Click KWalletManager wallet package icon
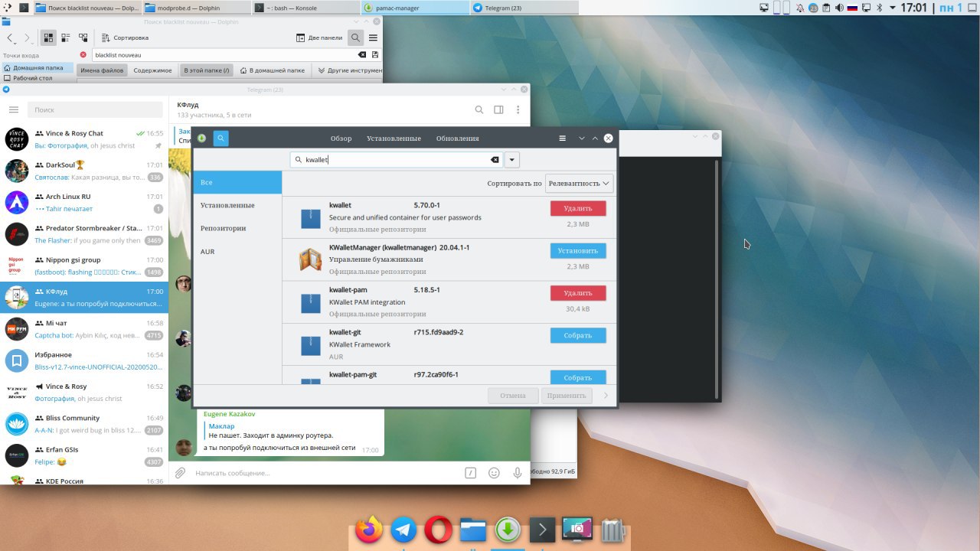980x551 pixels. pyautogui.click(x=310, y=260)
